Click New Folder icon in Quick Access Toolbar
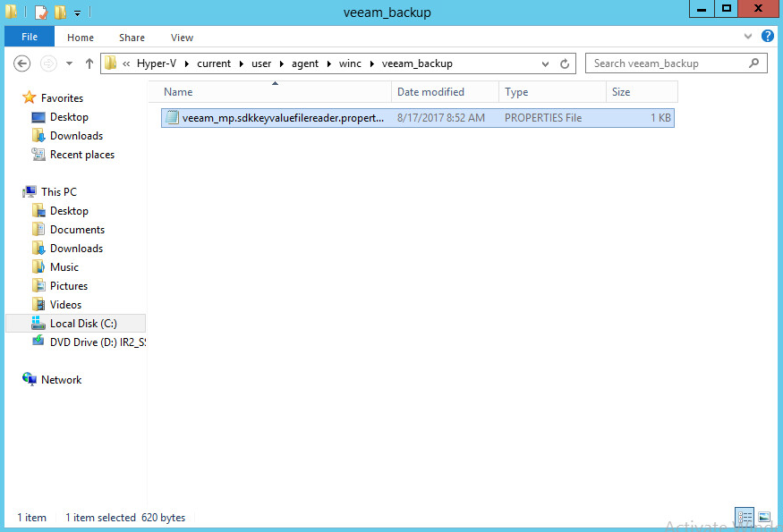The height and width of the screenshot is (532, 783). [60, 13]
